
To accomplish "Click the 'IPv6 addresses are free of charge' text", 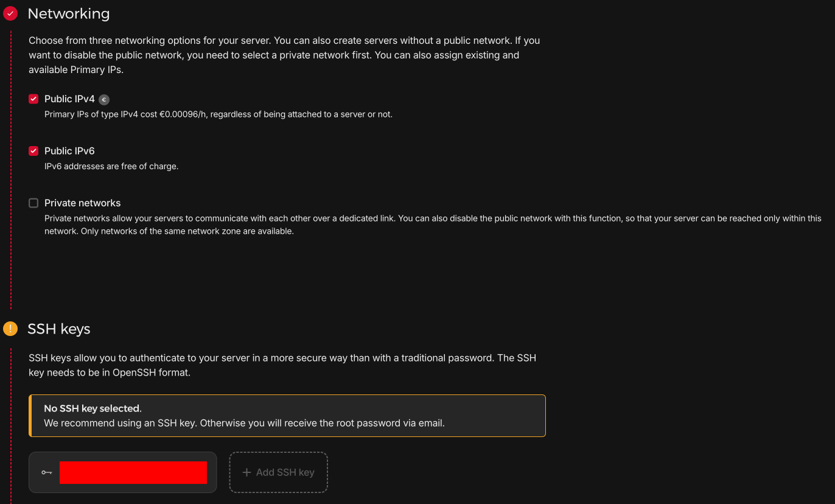I will point(111,166).
